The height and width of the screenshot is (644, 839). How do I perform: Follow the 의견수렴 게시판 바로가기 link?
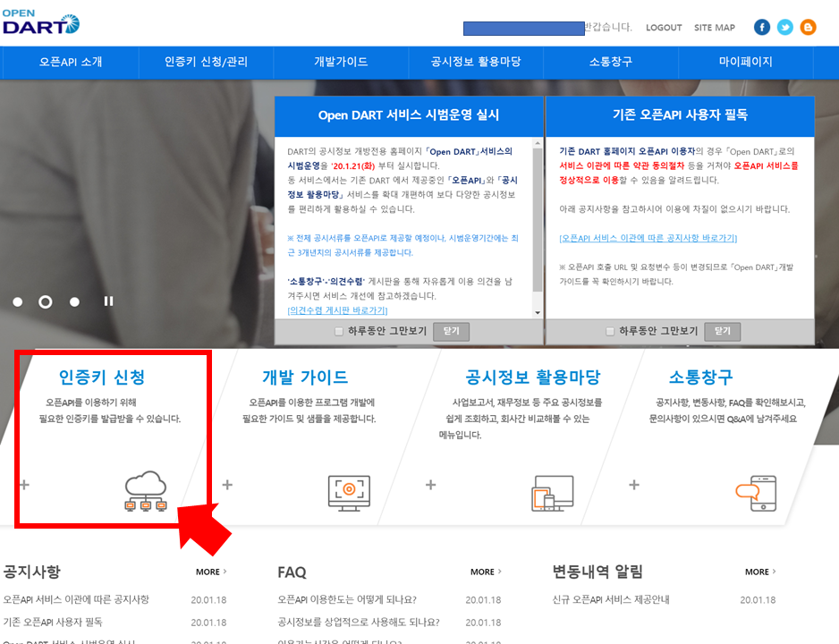pyautogui.click(x=337, y=310)
